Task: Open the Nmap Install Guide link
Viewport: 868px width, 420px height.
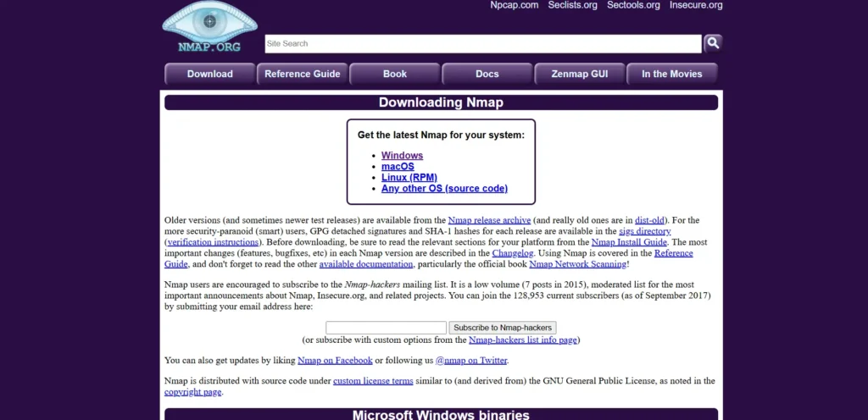Action: click(x=630, y=242)
